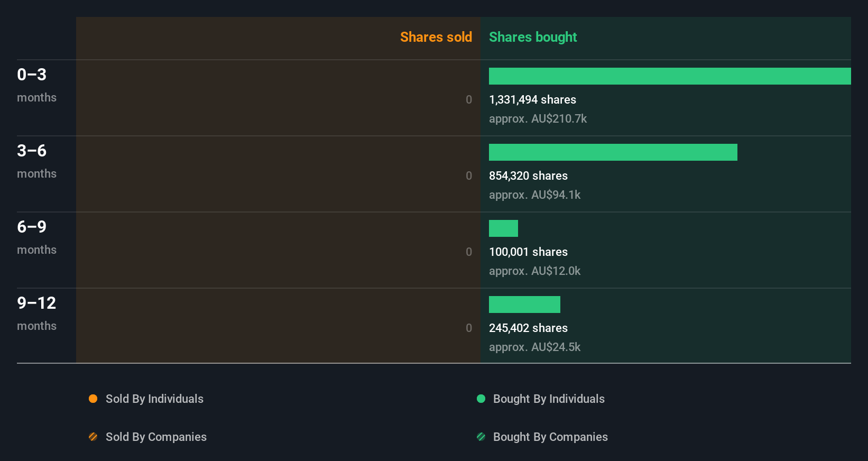Click the sold zero in 3–6 months row
Viewport: 868px width, 461px height.
[x=469, y=176]
